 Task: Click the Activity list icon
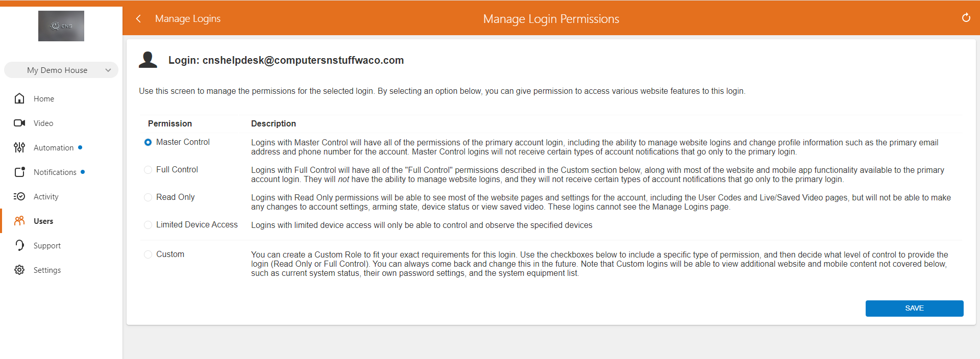click(x=19, y=196)
